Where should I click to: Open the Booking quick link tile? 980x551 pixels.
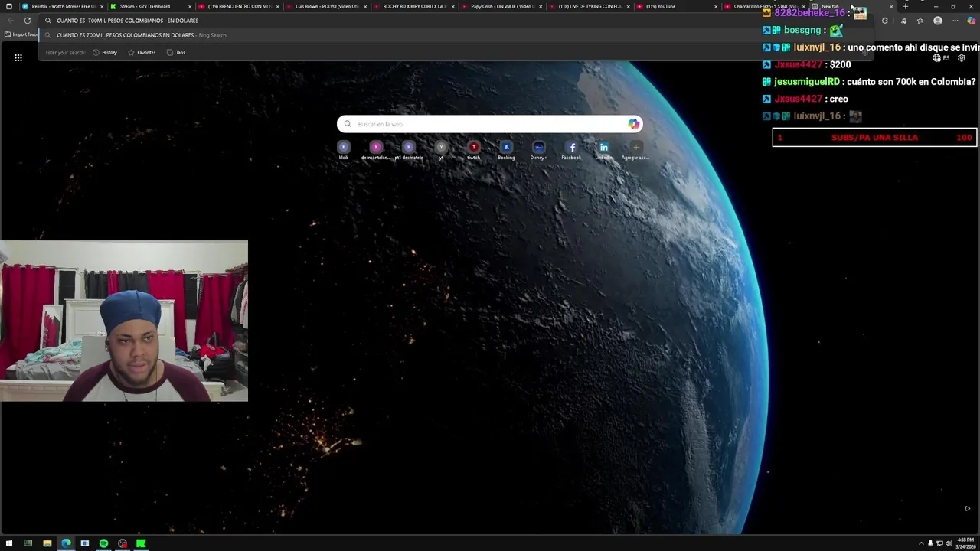(506, 150)
